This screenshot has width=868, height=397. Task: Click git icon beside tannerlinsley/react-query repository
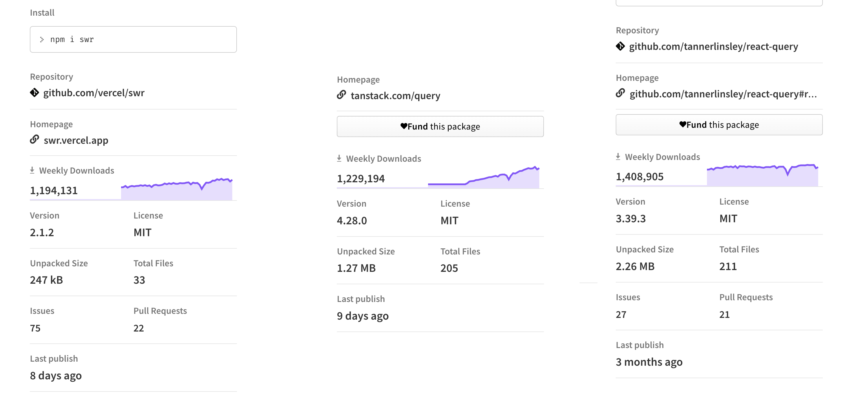[620, 46]
